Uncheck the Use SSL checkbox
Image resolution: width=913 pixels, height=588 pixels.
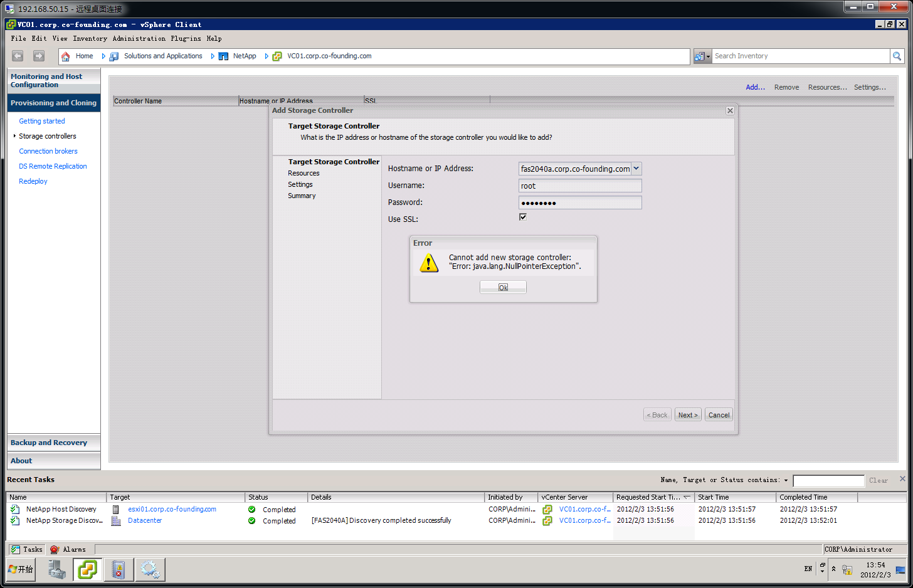(523, 217)
